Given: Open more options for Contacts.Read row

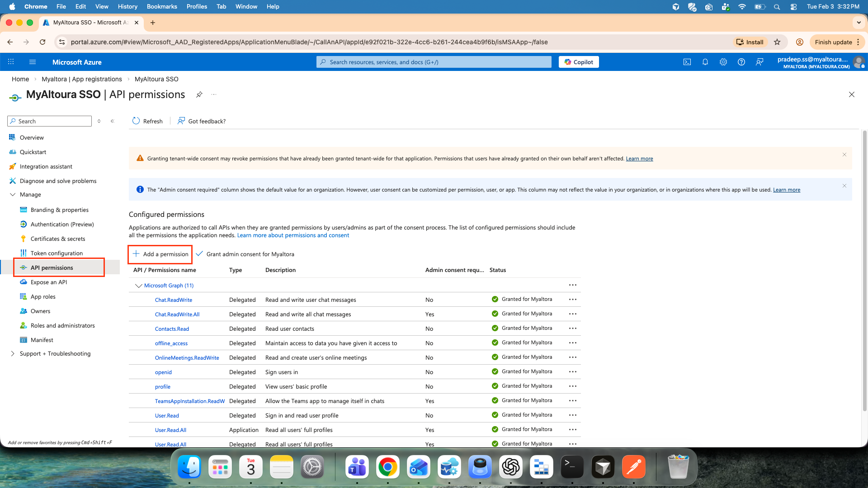Looking at the screenshot, I should click(x=573, y=328).
